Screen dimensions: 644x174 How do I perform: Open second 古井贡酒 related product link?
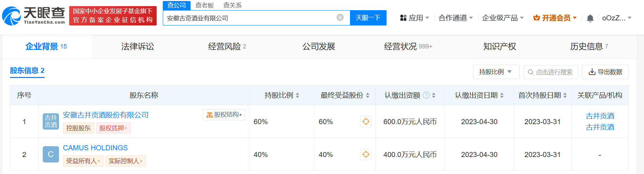(x=600, y=127)
